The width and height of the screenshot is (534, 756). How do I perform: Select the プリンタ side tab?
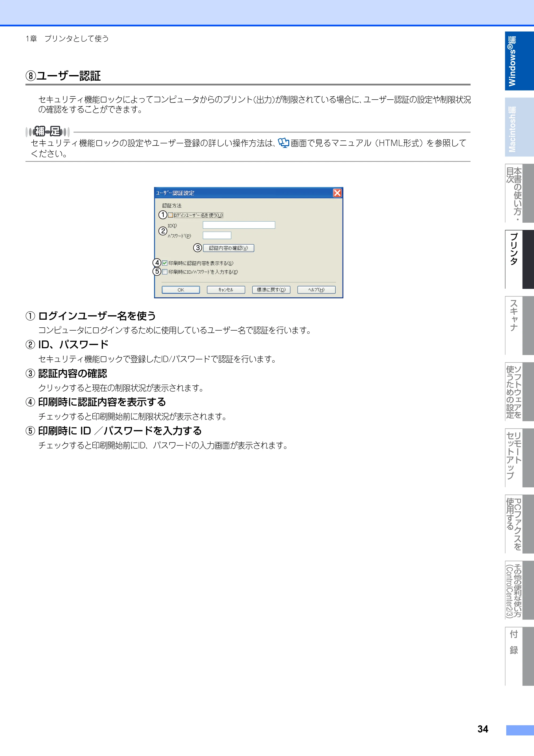click(x=519, y=260)
